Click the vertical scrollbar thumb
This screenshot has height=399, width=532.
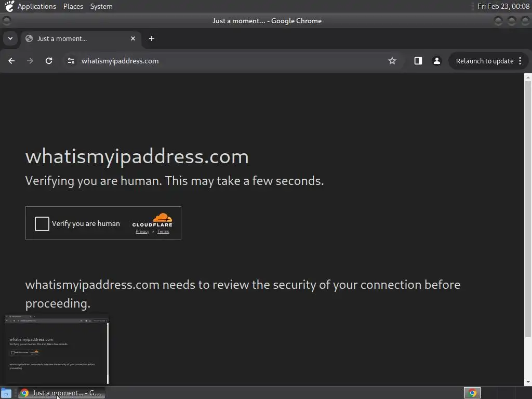528,209
